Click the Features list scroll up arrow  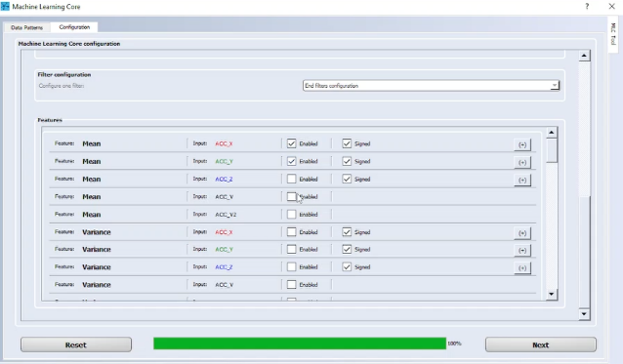tap(551, 132)
